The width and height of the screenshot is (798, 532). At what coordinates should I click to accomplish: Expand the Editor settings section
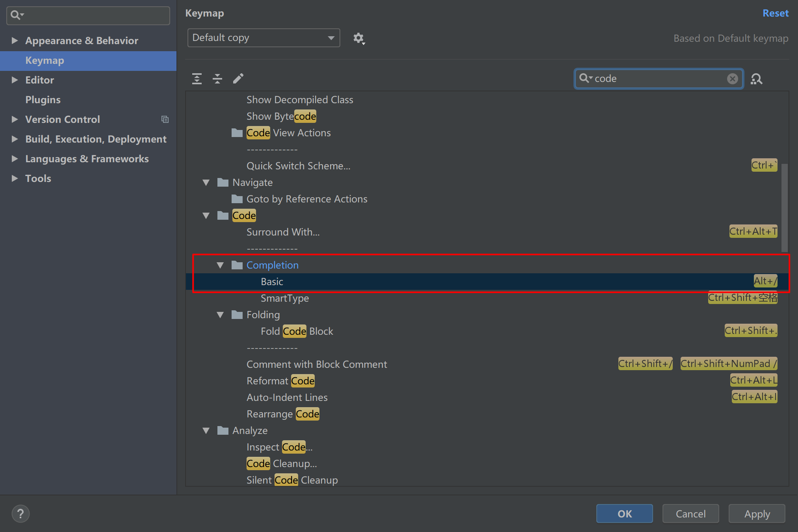(x=15, y=80)
